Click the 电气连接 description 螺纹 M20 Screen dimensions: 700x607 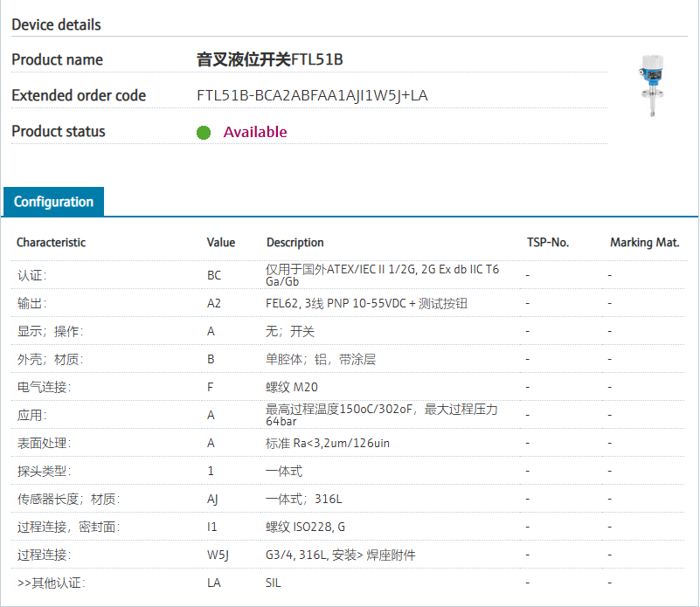tap(292, 387)
